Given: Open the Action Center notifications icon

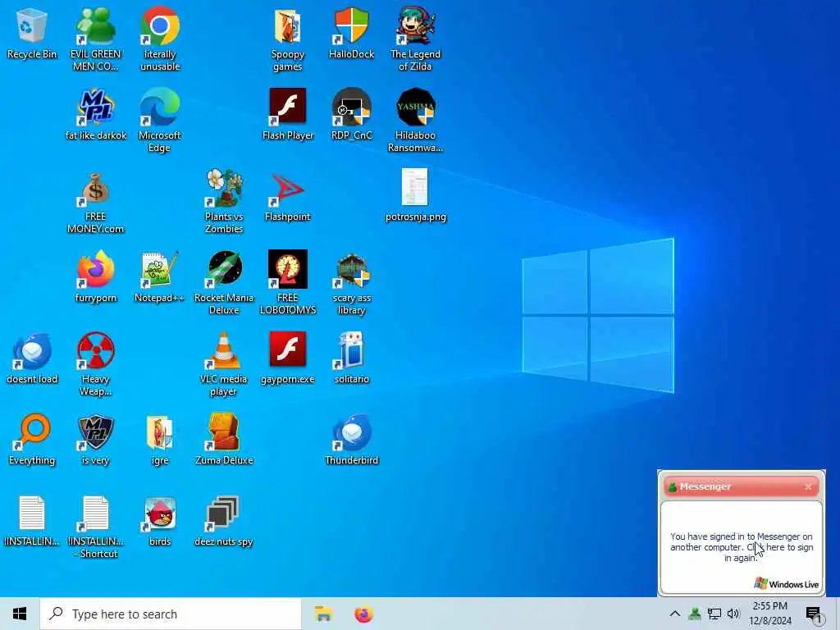Looking at the screenshot, I should coord(815,614).
